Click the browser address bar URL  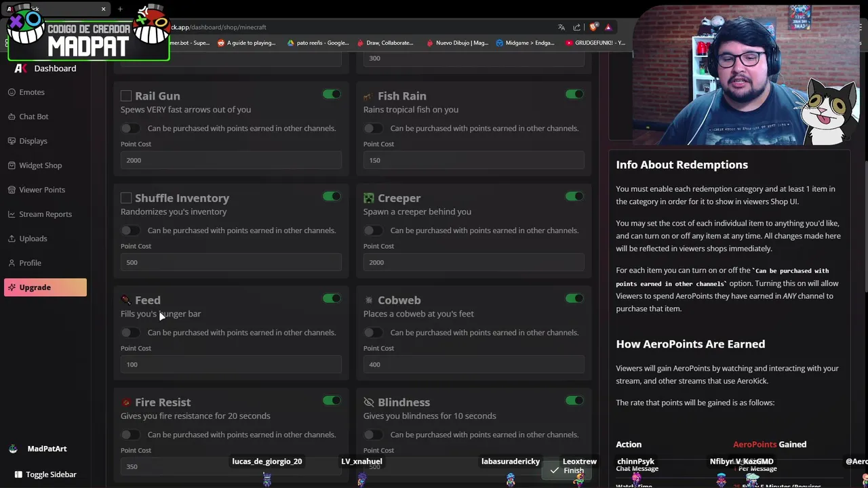[x=217, y=27]
